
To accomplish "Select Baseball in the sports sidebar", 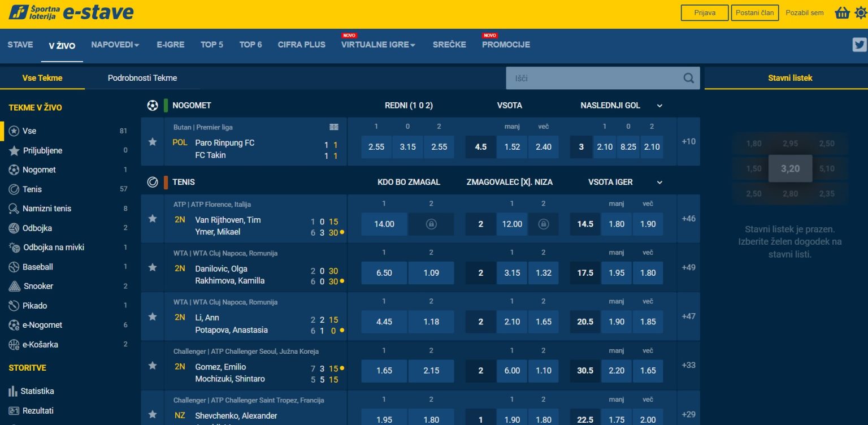I will (x=37, y=267).
